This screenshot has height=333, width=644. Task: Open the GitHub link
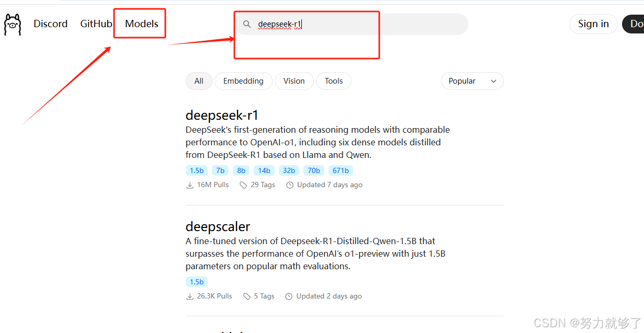click(x=96, y=24)
